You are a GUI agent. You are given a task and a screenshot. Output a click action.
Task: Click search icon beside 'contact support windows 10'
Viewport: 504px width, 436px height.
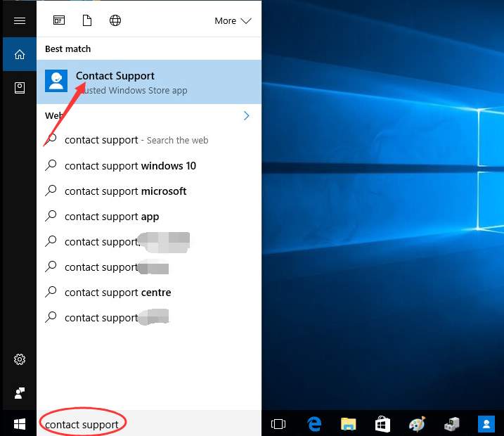tap(51, 165)
